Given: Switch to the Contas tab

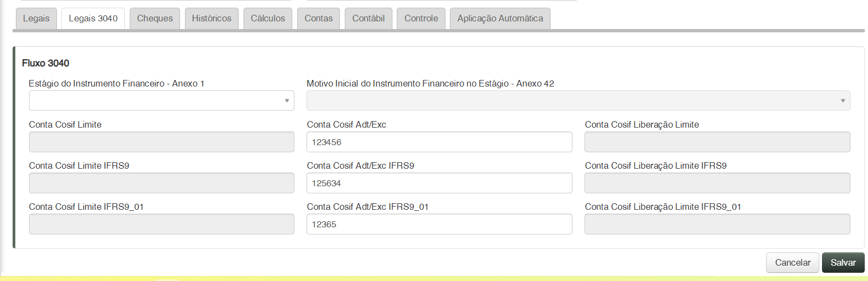Looking at the screenshot, I should point(319,18).
